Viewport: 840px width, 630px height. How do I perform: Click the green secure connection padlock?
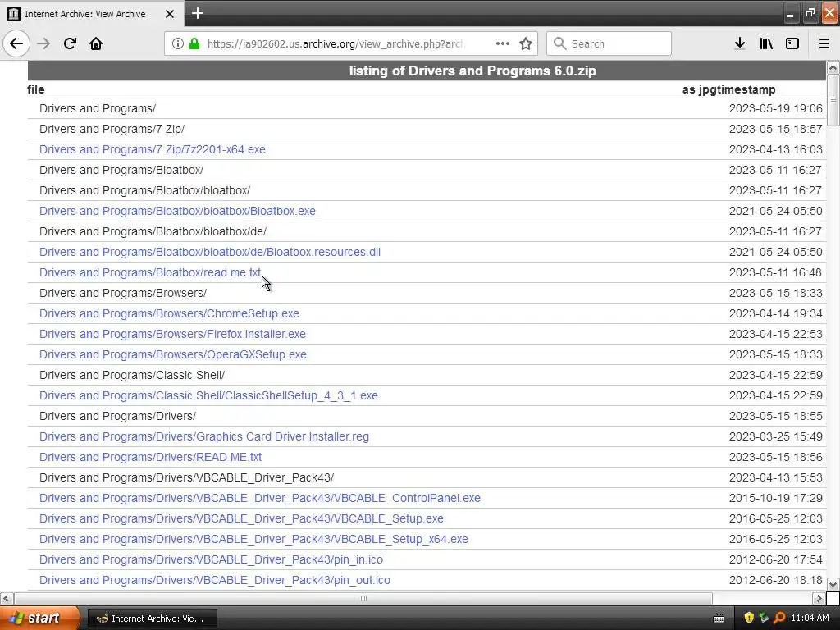point(194,43)
